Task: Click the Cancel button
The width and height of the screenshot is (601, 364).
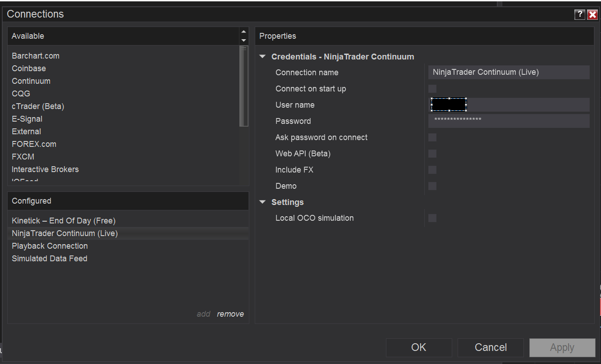Action: click(491, 347)
